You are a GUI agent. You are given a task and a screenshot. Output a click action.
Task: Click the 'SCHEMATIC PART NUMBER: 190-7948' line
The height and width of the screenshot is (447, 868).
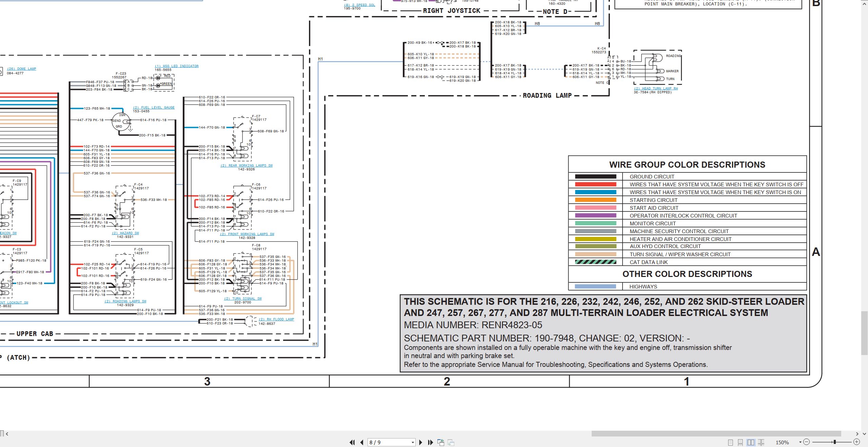click(547, 338)
